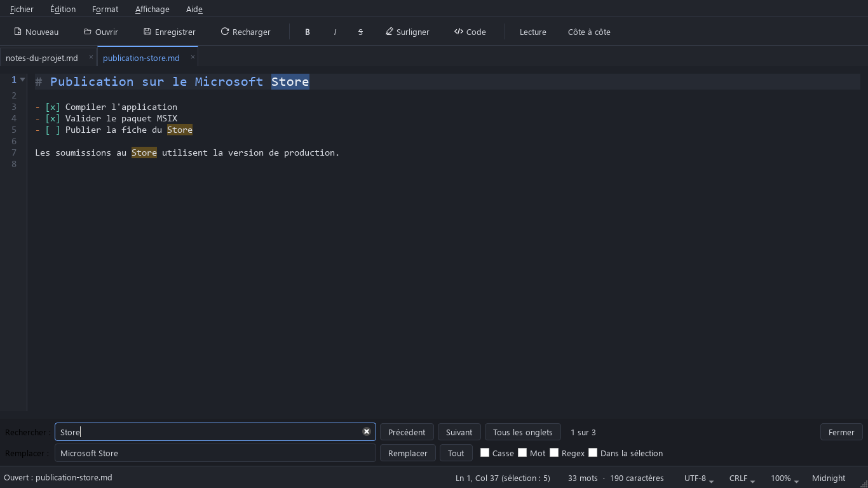This screenshot has height=488, width=868.
Task: Open the Édition menu
Action: coord(63,9)
